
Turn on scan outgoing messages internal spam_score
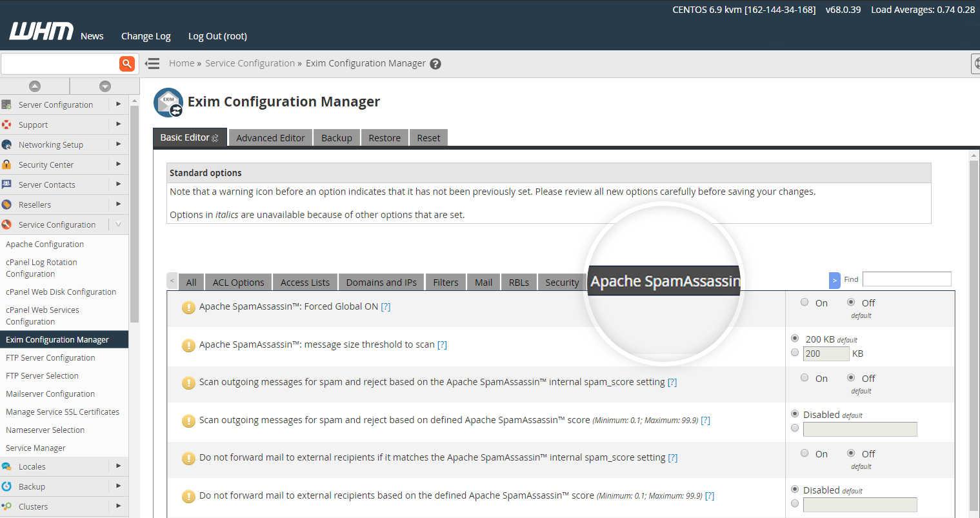[805, 378]
